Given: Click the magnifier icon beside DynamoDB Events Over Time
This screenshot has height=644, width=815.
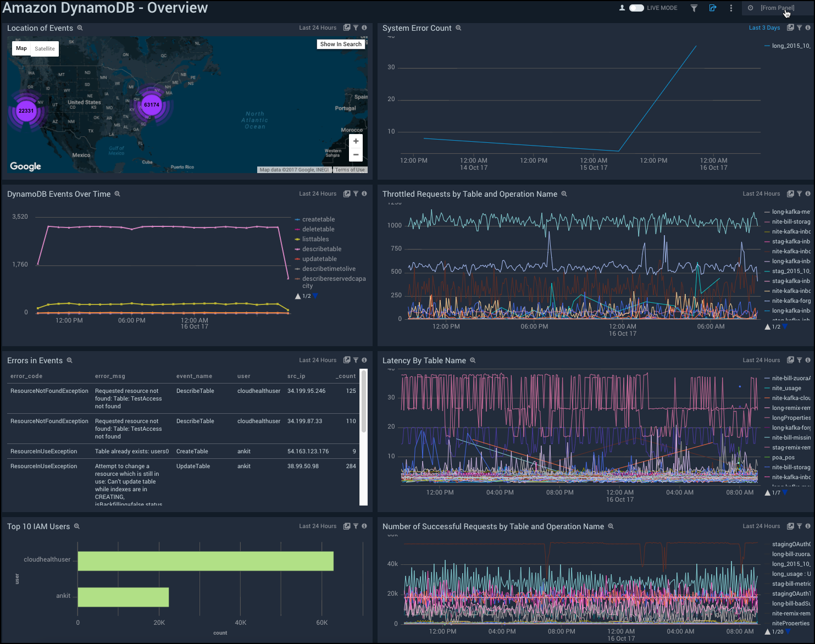Looking at the screenshot, I should (117, 193).
